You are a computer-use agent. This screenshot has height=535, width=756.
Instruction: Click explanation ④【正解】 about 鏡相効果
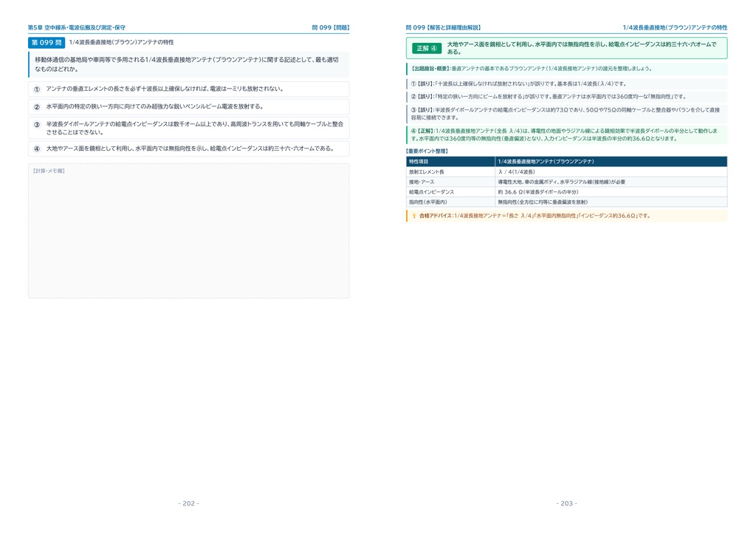566,134
